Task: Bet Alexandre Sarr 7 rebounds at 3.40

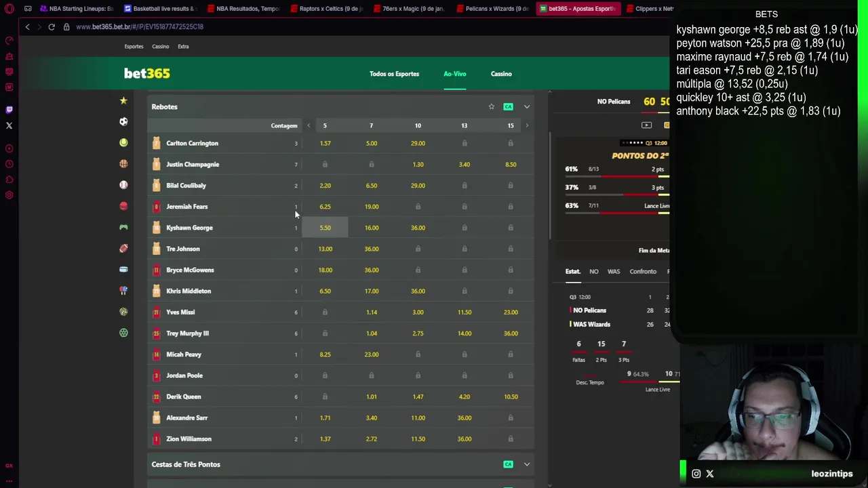Action: (x=372, y=418)
